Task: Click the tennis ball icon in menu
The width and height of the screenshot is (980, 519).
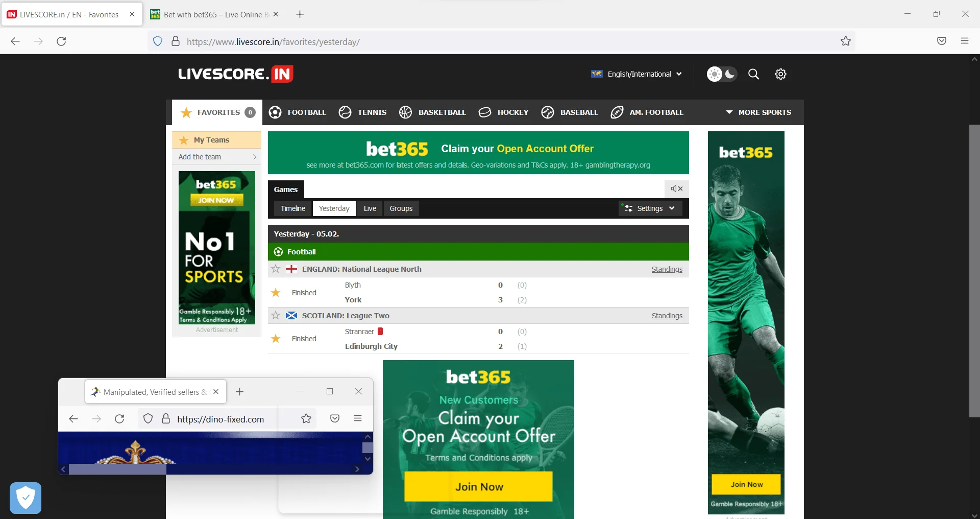Action: tap(345, 112)
